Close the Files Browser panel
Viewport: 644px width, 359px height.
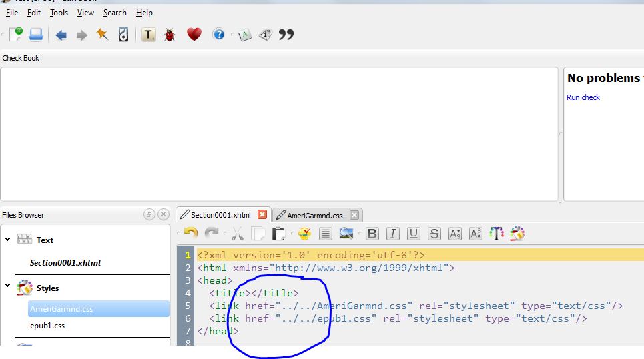tap(164, 214)
